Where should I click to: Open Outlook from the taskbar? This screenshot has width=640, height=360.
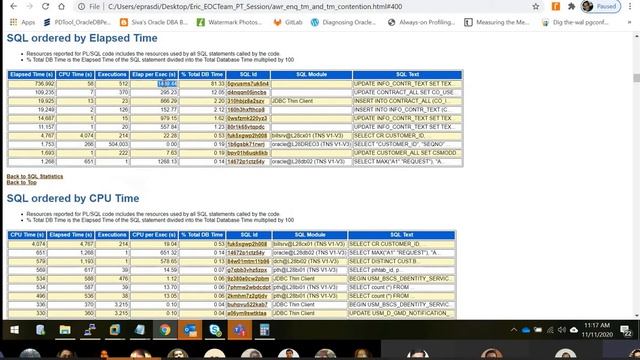pos(190,330)
